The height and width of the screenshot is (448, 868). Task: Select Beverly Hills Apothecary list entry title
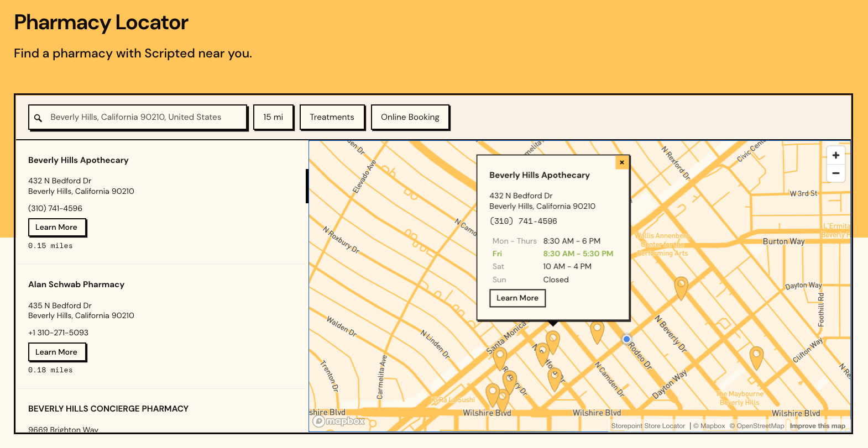coord(79,160)
